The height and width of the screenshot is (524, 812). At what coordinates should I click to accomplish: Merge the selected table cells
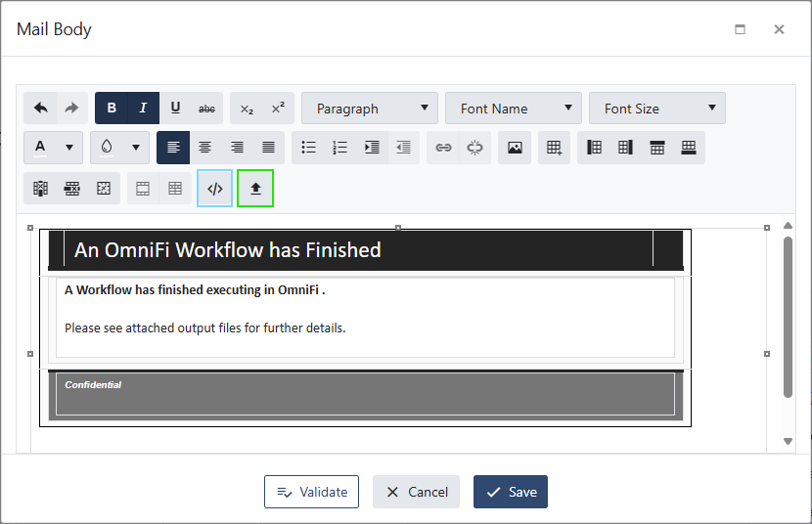pyautogui.click(x=143, y=189)
